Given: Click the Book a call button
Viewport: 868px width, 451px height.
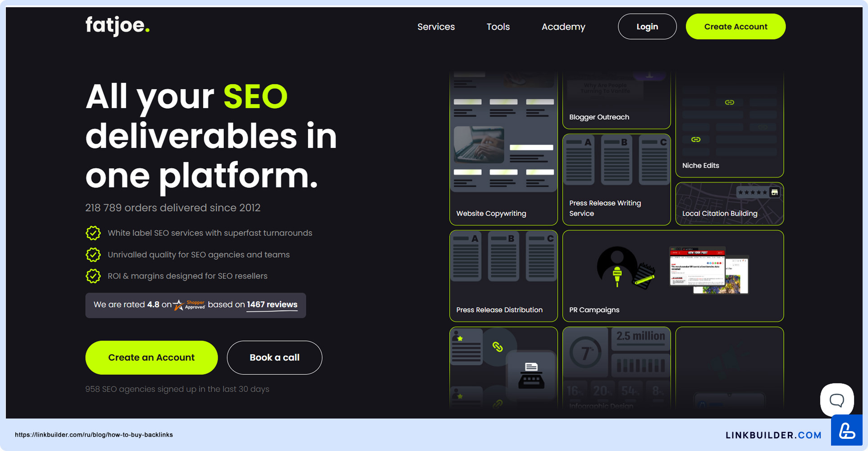Looking at the screenshot, I should pyautogui.click(x=274, y=358).
